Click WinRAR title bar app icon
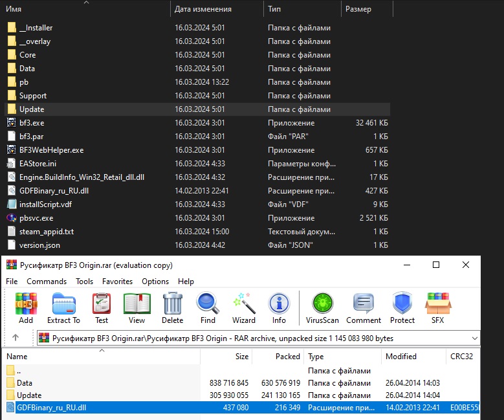Image resolution: width=504 pixels, height=420 pixels. click(12, 265)
